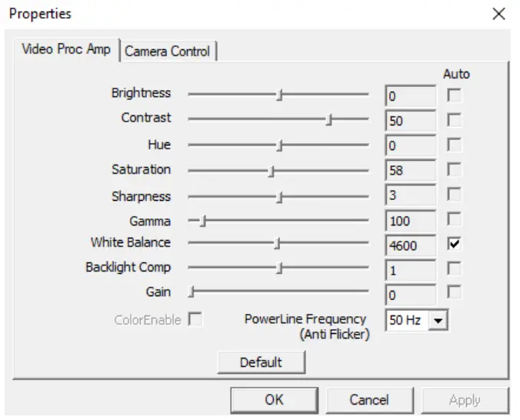This screenshot has width=520, height=420.
Task: Enable Auto checkbox for Saturation
Action: pos(455,170)
